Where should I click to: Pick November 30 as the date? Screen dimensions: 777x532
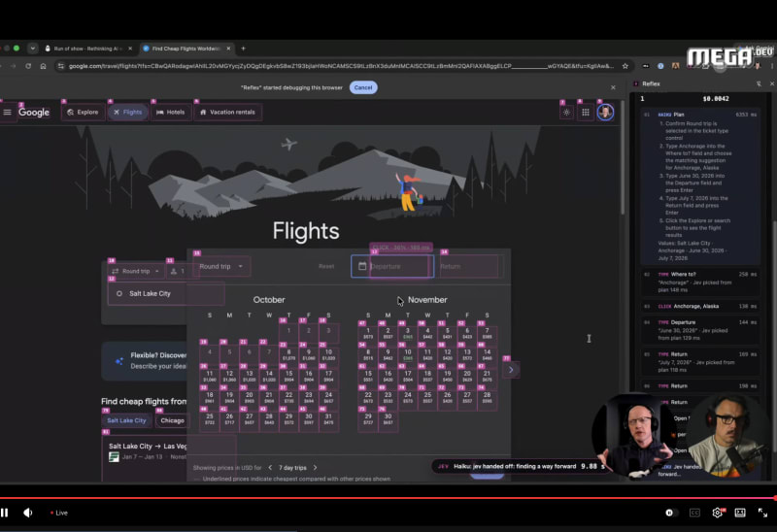pos(388,419)
